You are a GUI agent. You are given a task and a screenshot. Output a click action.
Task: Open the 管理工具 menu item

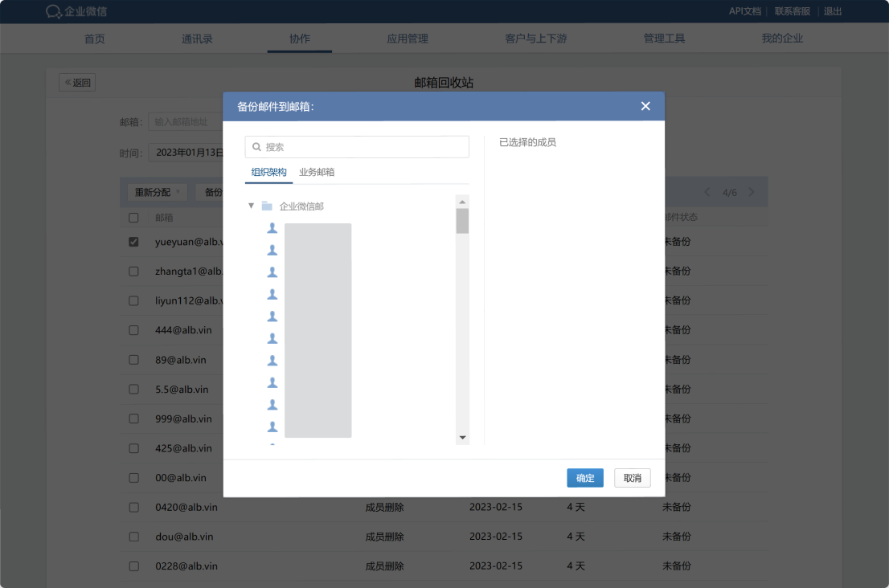coord(664,38)
